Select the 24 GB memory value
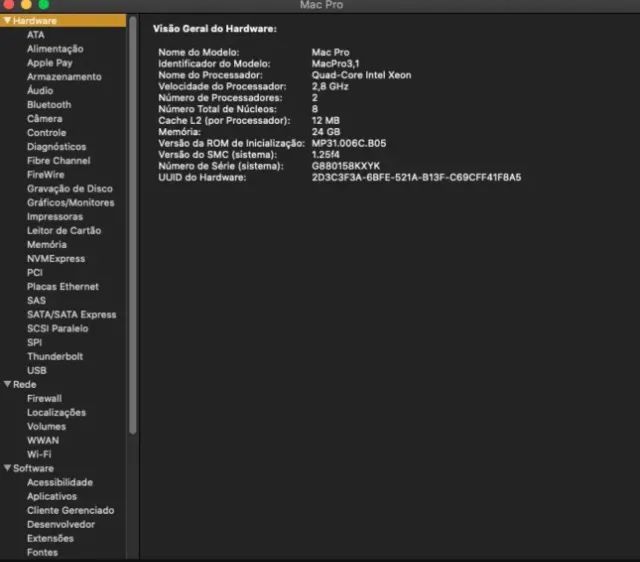Screen dimensions: 640x562 pyautogui.click(x=326, y=132)
